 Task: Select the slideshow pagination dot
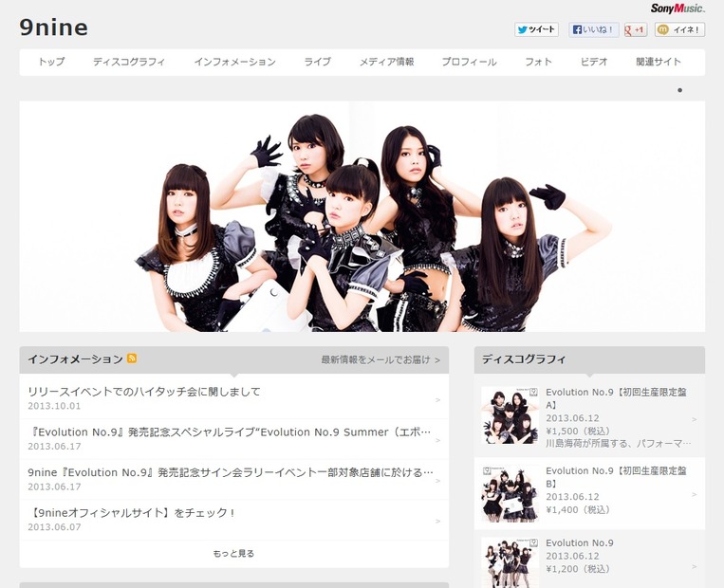pyautogui.click(x=679, y=90)
